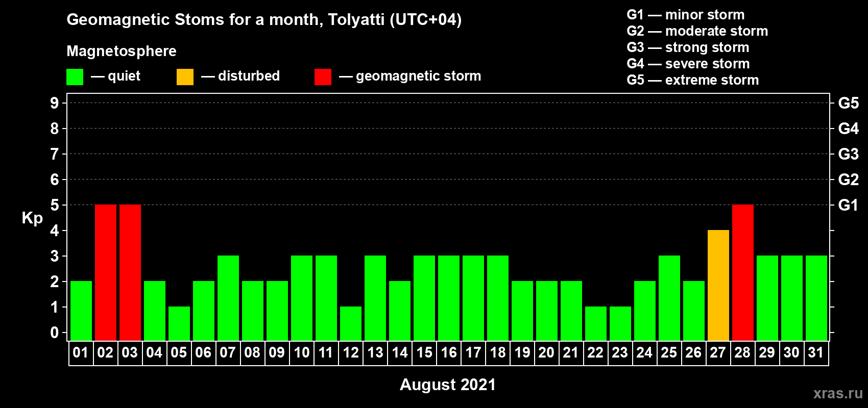The width and height of the screenshot is (868, 408).
Task: Click Kp value 5 on left axis
Action: click(x=55, y=205)
